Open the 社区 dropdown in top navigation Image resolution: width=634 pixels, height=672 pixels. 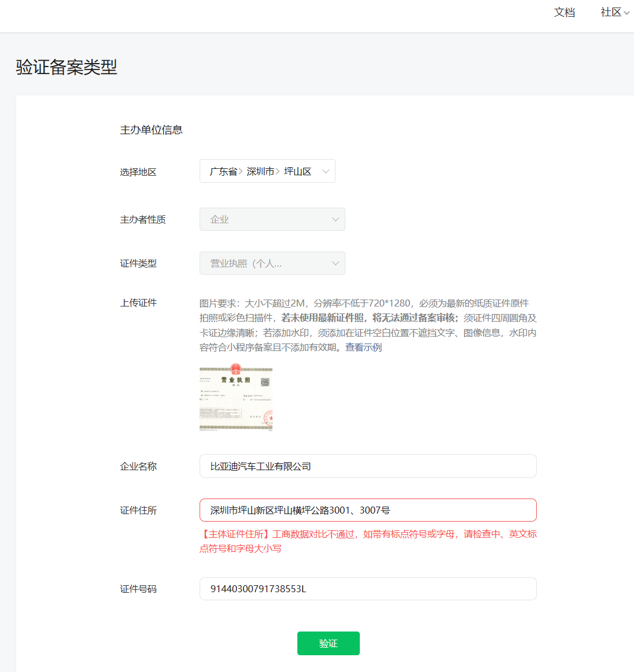[610, 12]
